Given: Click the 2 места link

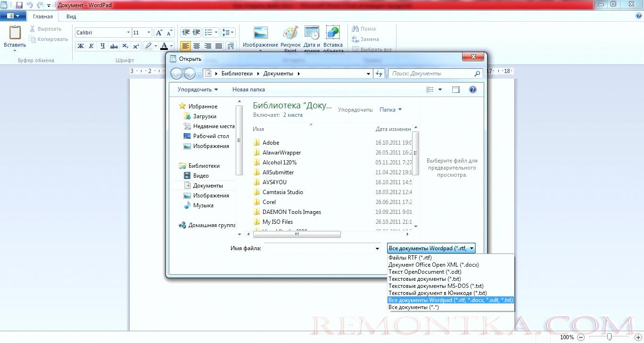Looking at the screenshot, I should point(293,114).
